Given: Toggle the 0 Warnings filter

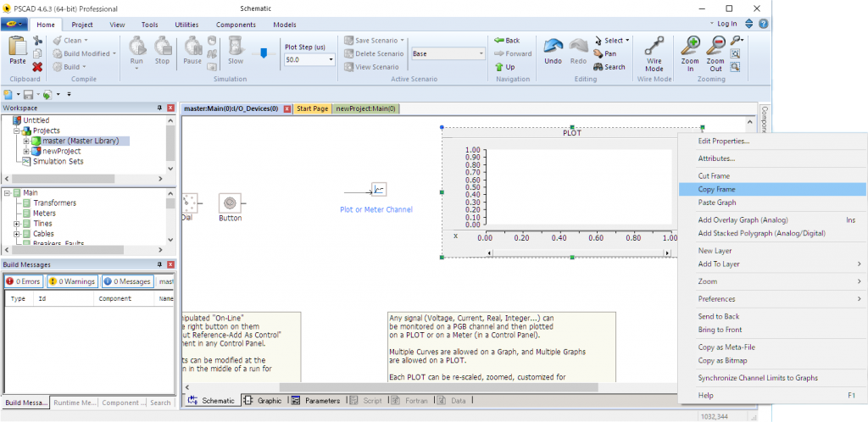Looking at the screenshot, I should [72, 281].
